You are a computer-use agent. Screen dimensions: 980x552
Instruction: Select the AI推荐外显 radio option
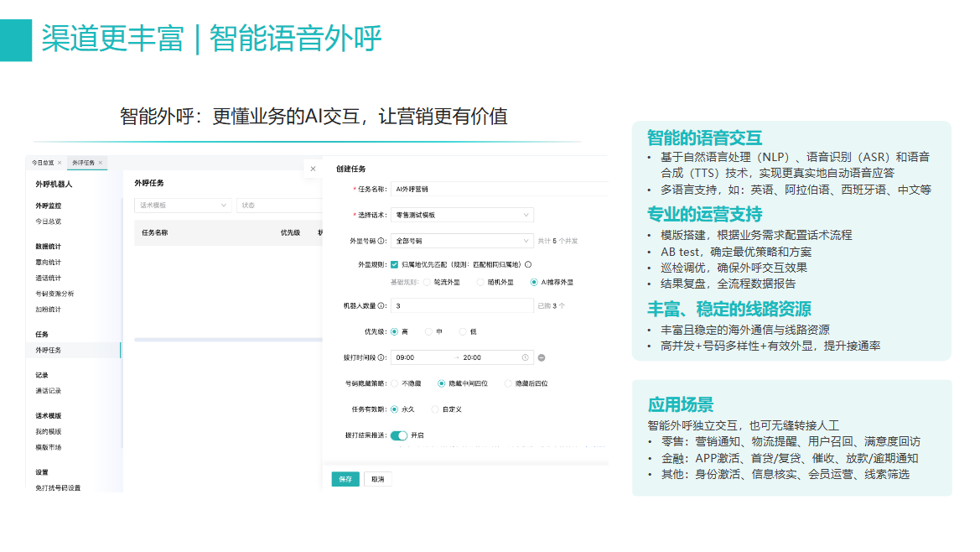pos(534,282)
